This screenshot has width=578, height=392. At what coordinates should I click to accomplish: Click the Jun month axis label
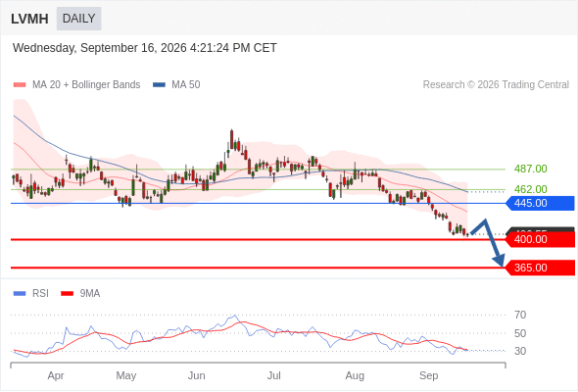click(197, 375)
